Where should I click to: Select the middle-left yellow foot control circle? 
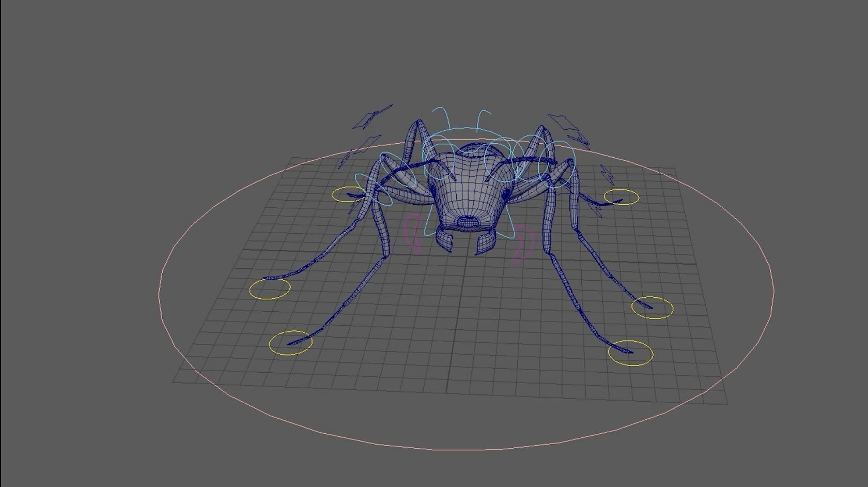[269, 290]
